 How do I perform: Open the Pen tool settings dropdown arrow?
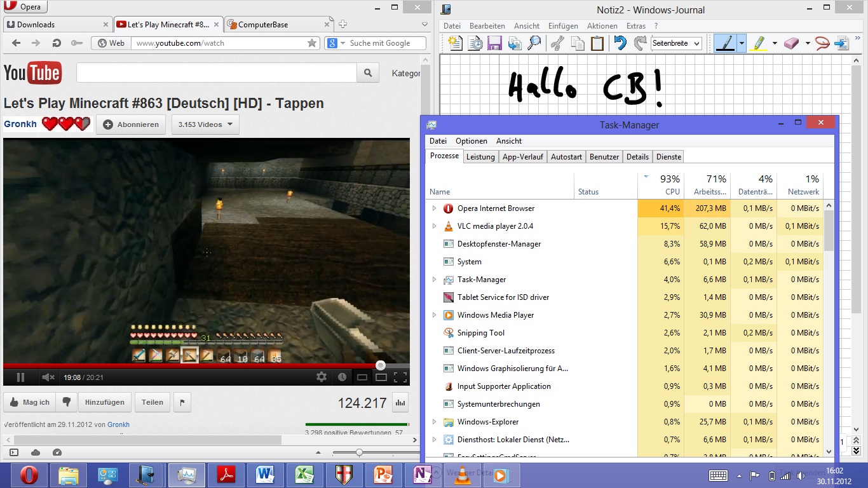(x=741, y=43)
